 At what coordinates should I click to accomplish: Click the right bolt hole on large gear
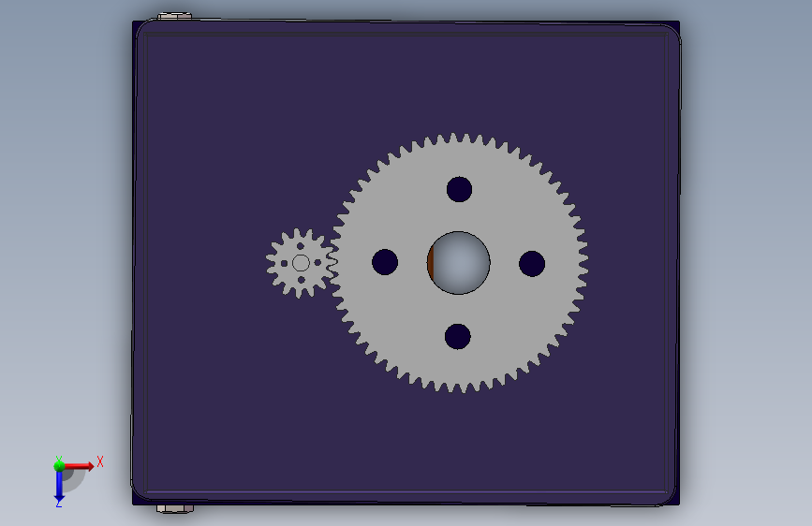532,264
